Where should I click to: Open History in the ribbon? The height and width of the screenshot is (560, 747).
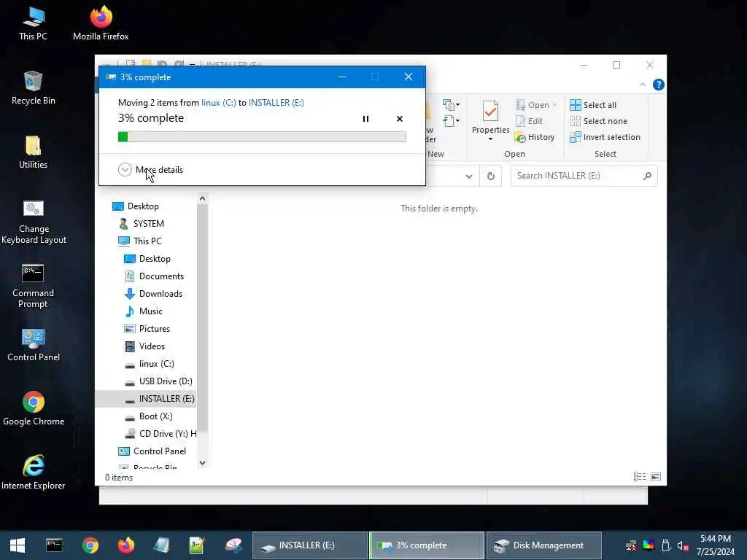pyautogui.click(x=535, y=137)
